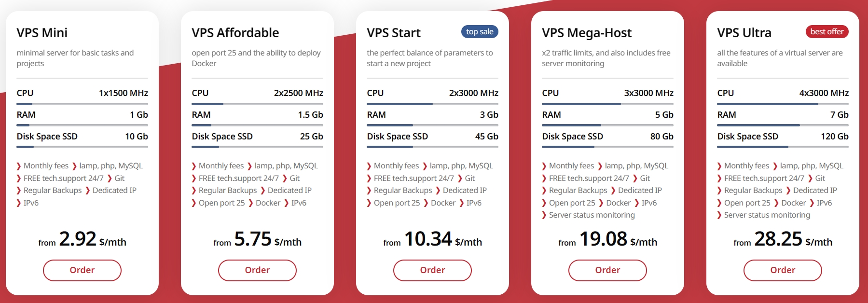
Task: Select Order for VPS Ultra
Action: [783, 270]
